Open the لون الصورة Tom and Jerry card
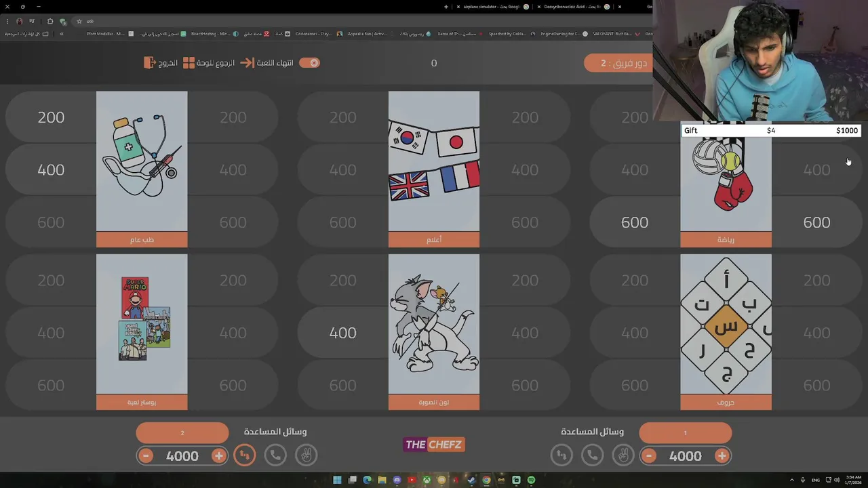Screen dimensions: 868x488 pos(434,331)
